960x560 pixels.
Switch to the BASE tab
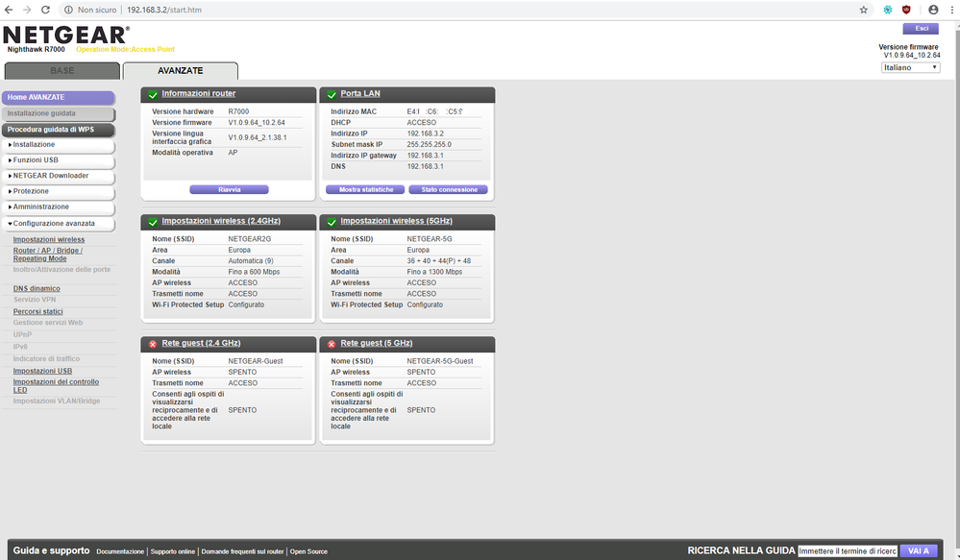point(62,71)
